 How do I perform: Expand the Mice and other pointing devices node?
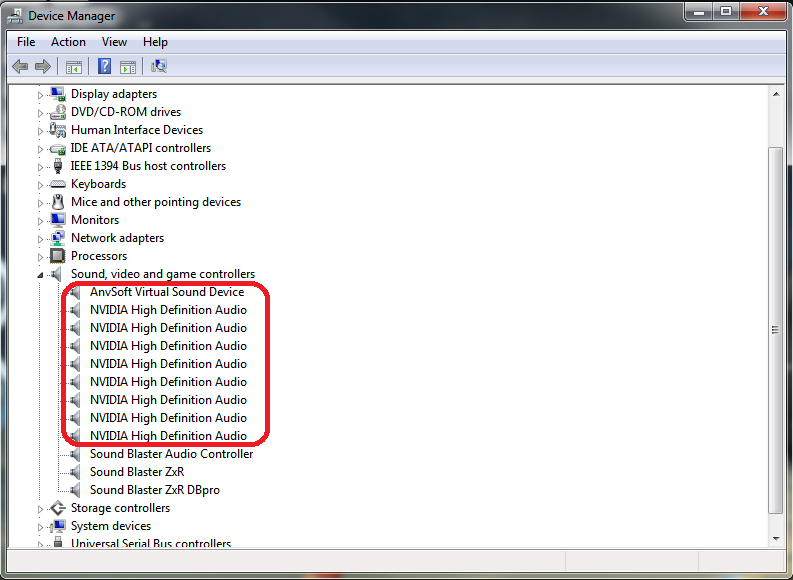coord(40,203)
